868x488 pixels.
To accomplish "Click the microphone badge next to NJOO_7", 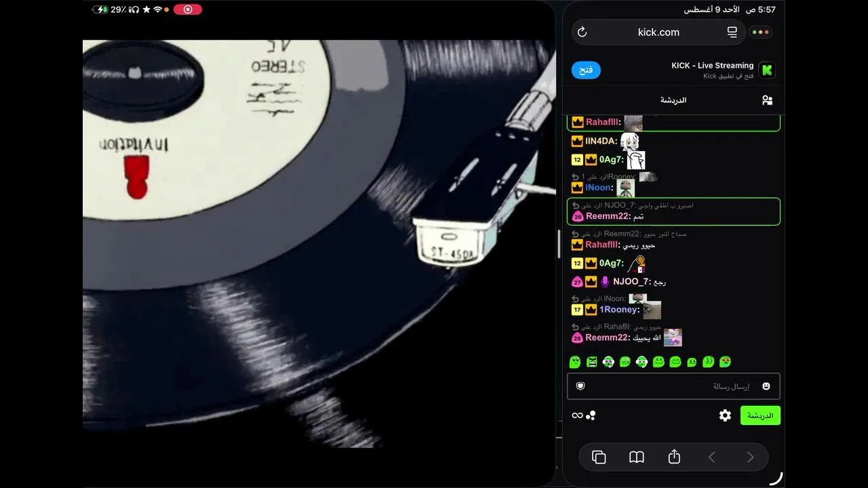I will coord(605,282).
